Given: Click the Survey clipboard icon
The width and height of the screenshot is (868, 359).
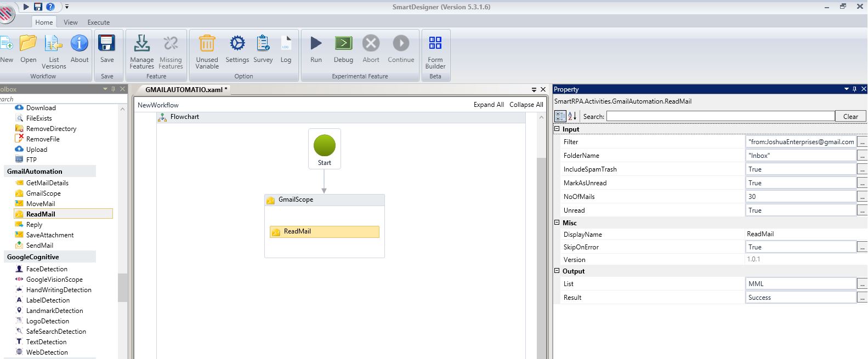Looking at the screenshot, I should click(x=263, y=44).
